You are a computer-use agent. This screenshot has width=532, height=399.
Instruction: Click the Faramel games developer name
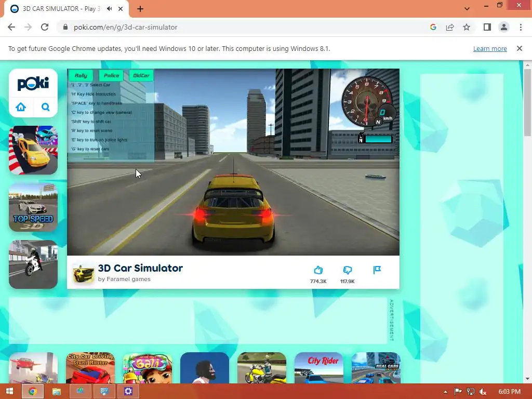(129, 279)
